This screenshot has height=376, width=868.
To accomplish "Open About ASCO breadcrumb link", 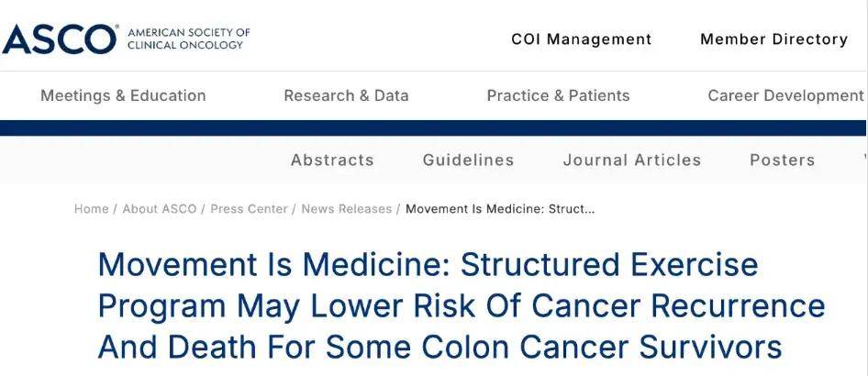I will [160, 209].
